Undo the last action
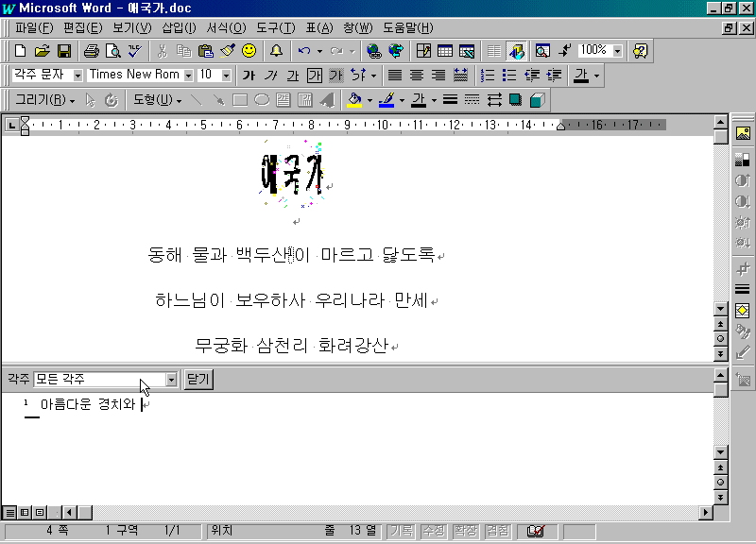 [x=304, y=51]
